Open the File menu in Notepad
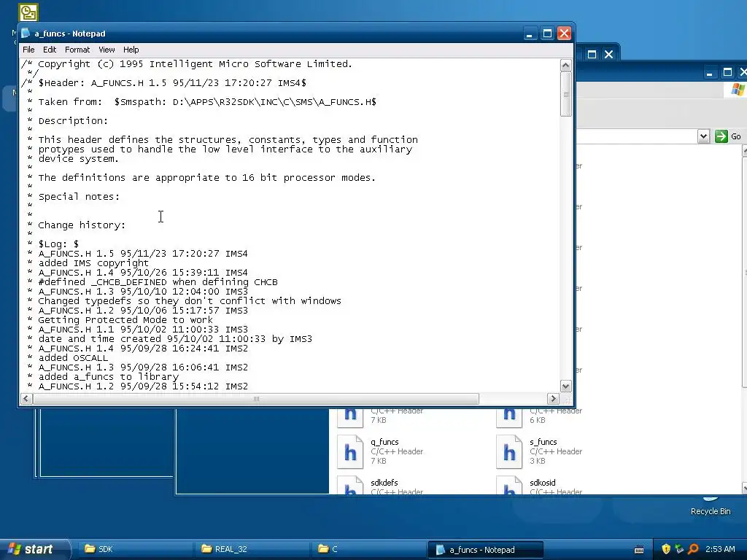 (28, 50)
